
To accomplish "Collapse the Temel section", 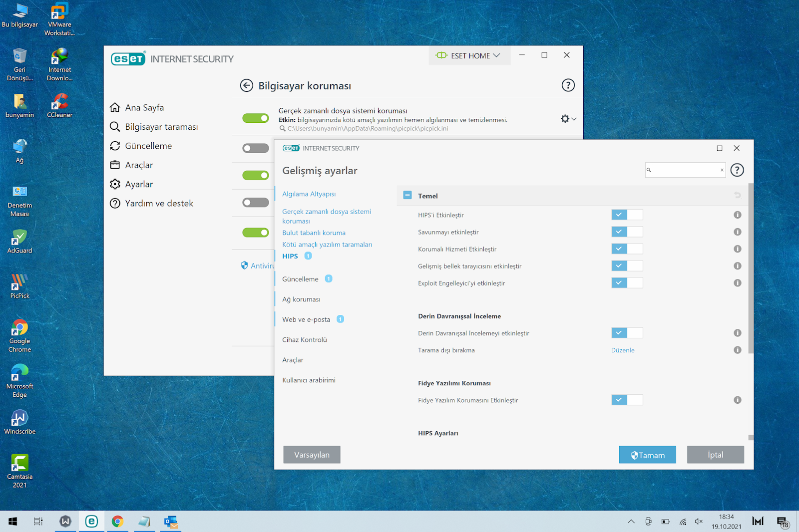I will coord(407,195).
